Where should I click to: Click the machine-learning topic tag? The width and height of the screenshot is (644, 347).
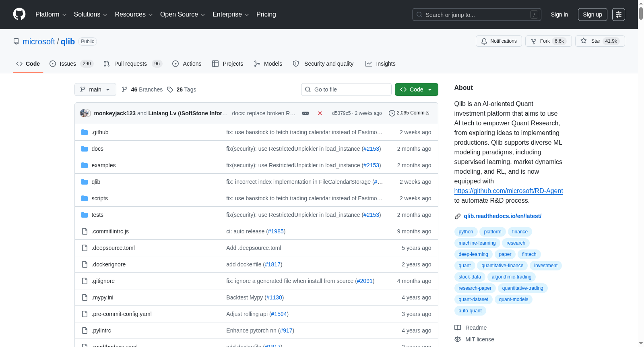(477, 243)
